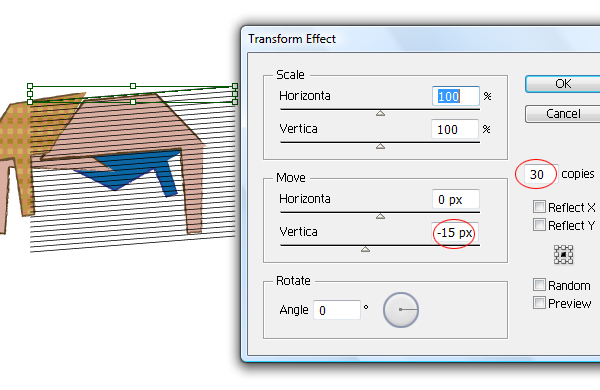Click the Rotate Angle input field

point(337,310)
